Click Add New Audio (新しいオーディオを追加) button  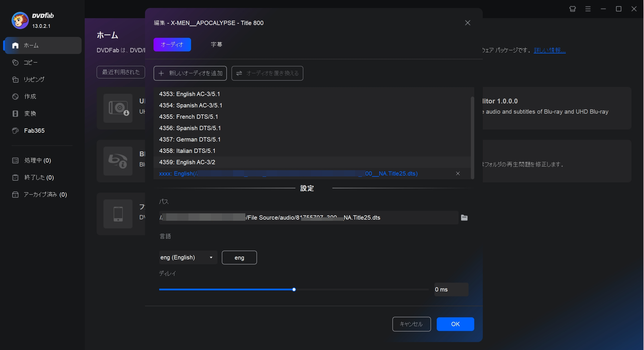click(x=190, y=73)
